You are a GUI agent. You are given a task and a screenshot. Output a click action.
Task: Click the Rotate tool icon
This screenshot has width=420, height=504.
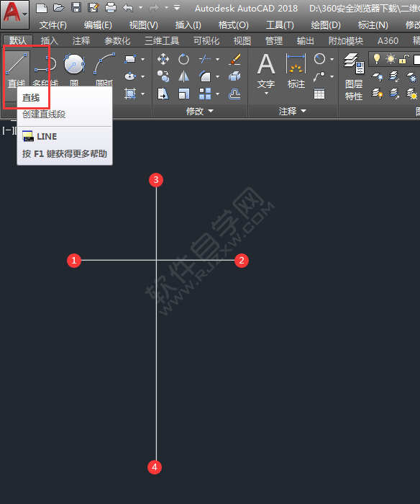pyautogui.click(x=183, y=59)
